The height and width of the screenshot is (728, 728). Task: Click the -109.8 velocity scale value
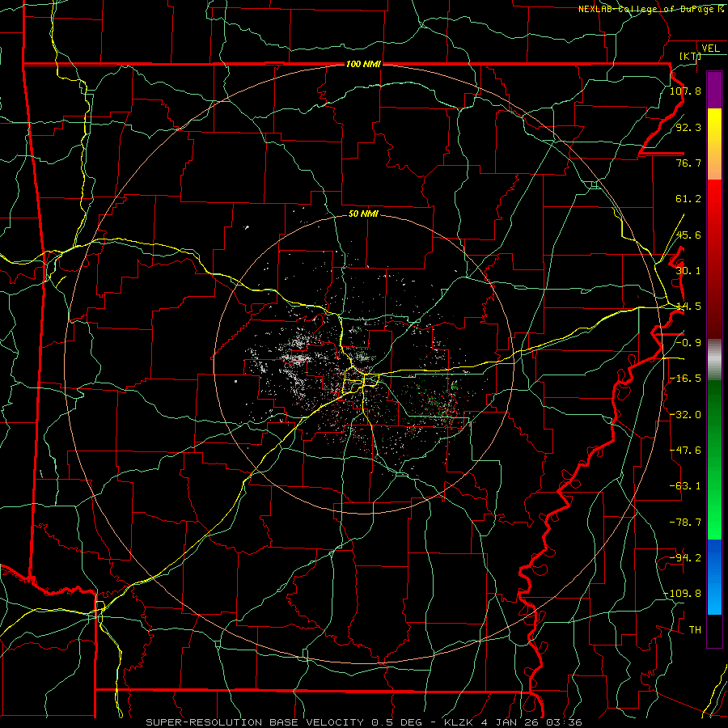(x=682, y=594)
